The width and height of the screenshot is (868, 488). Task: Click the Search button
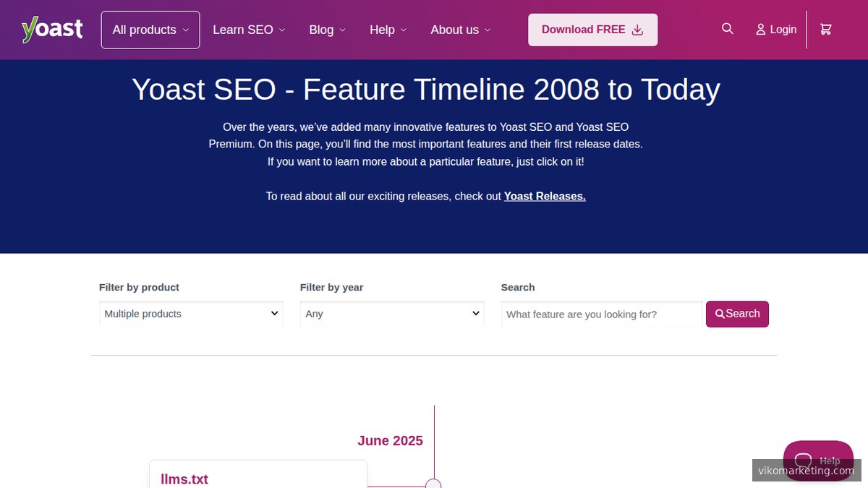[737, 314]
